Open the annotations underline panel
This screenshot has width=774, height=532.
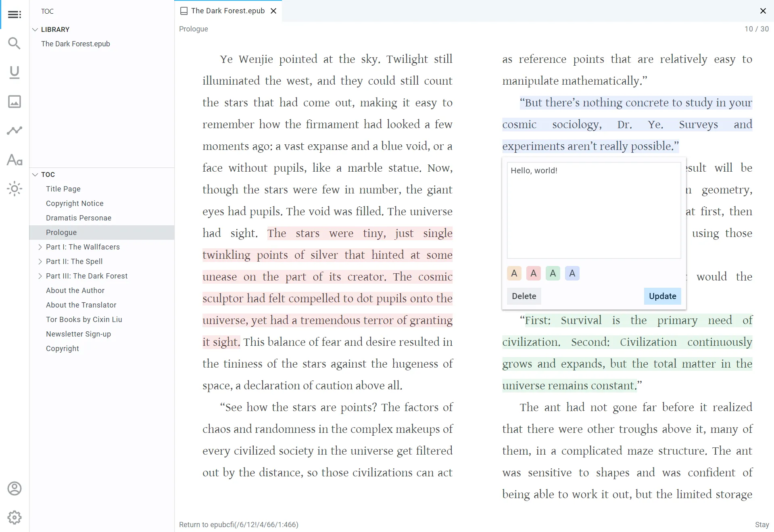[15, 73]
